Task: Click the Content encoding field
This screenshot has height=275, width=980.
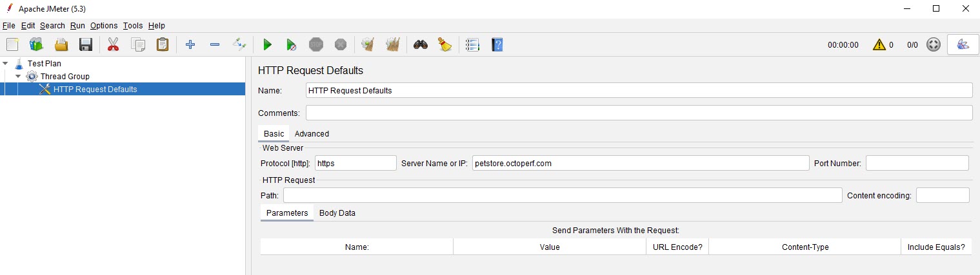Action: (943, 195)
